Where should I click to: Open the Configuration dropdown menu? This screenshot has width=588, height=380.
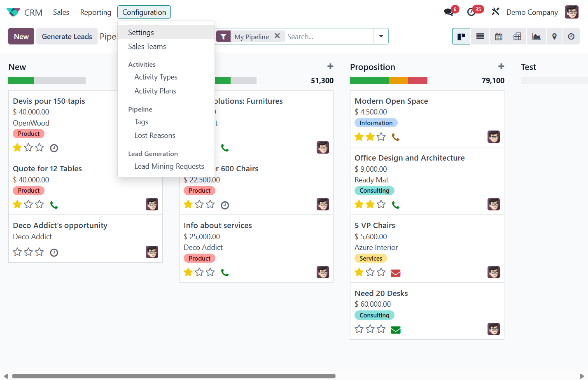[144, 12]
